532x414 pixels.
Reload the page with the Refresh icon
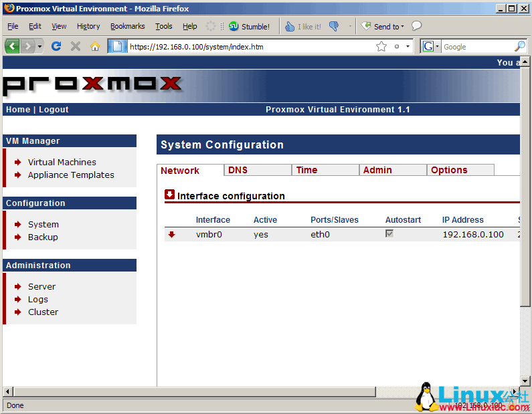pyautogui.click(x=56, y=46)
